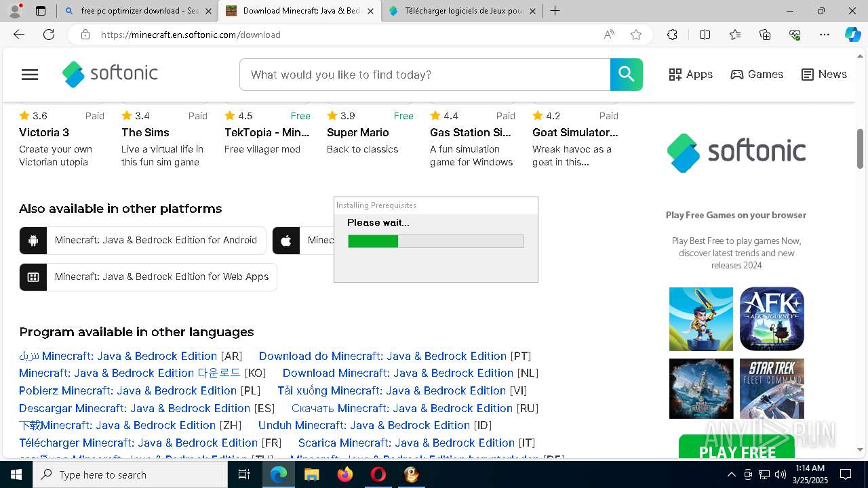
Task: Click the sword hero game thumbnail
Action: tap(701, 319)
